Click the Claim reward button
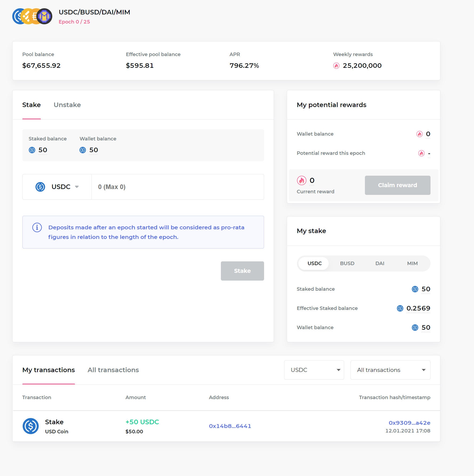 [x=397, y=185]
